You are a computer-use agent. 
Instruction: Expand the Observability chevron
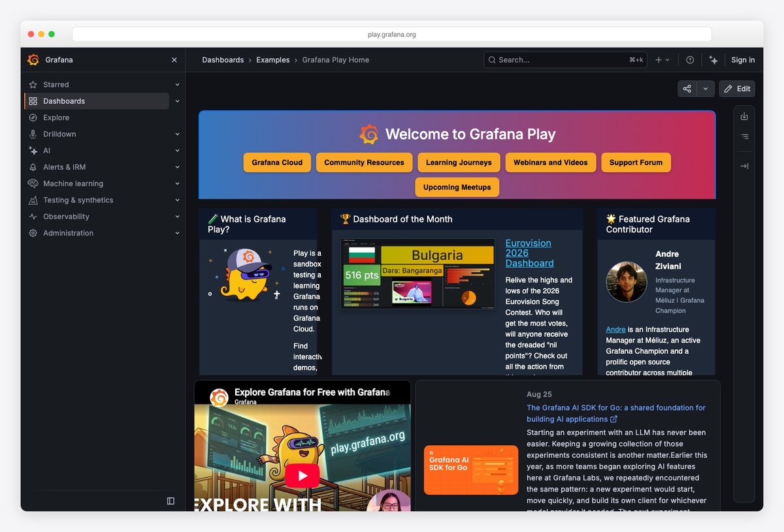click(x=177, y=217)
